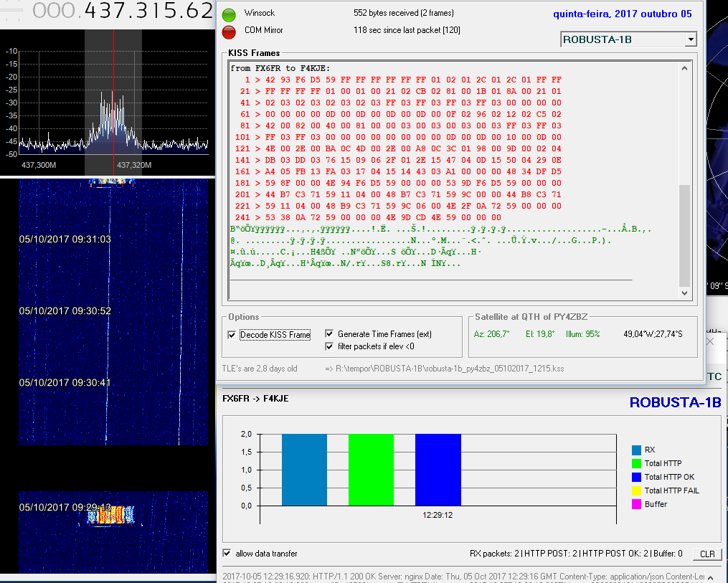Toggle the allow data transfer checkbox
728x583 pixels.
coord(227,554)
